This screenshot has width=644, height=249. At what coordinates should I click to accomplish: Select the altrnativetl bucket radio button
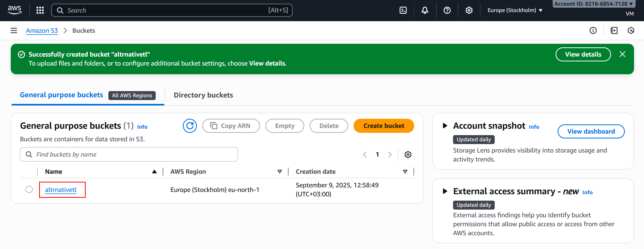coord(29,189)
